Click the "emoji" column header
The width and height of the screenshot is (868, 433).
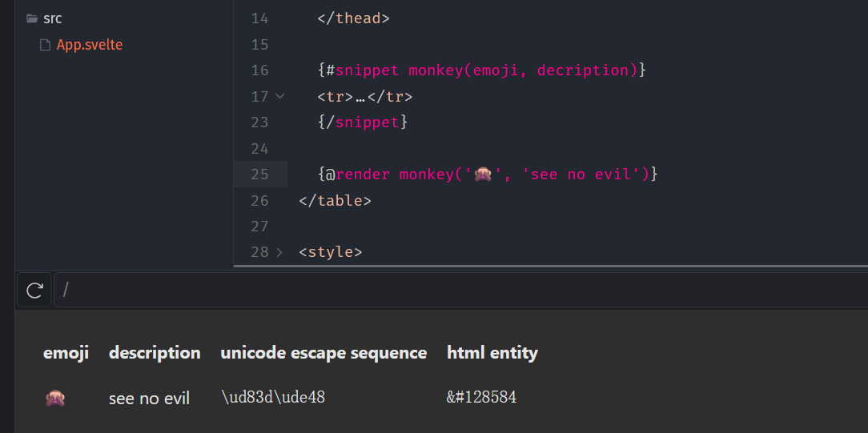(x=66, y=352)
